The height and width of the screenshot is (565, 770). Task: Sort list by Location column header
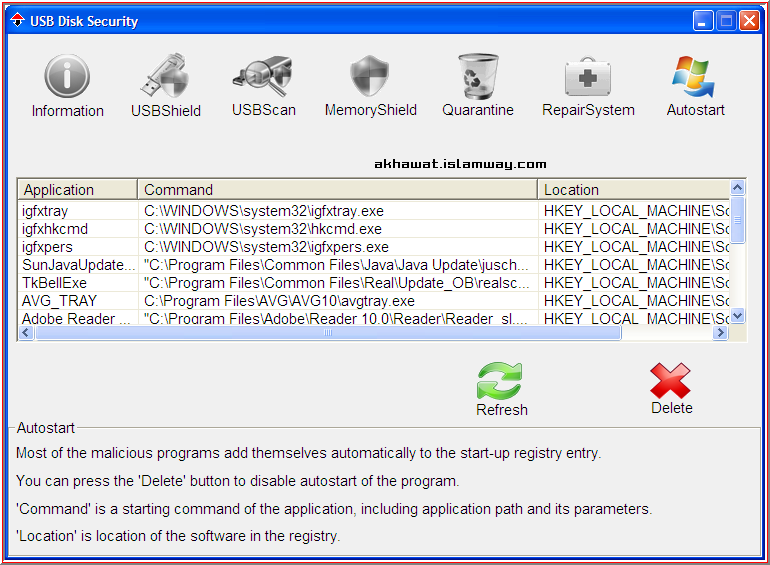[633, 189]
